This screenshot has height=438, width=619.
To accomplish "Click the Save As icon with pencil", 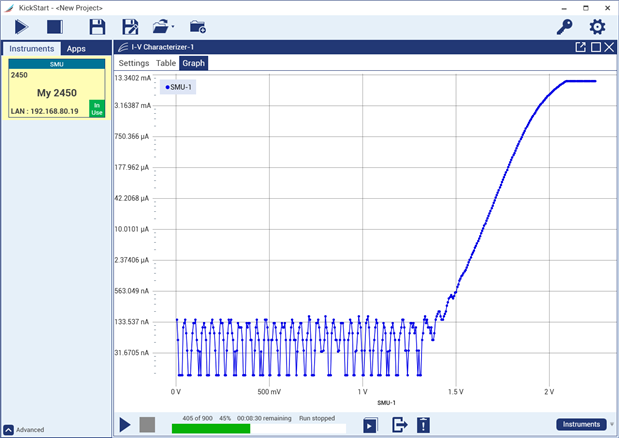I will coord(130,27).
